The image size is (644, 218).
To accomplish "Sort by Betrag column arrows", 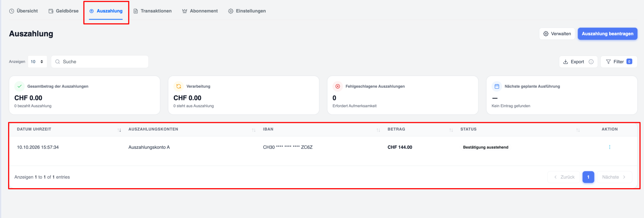I will [451, 130].
